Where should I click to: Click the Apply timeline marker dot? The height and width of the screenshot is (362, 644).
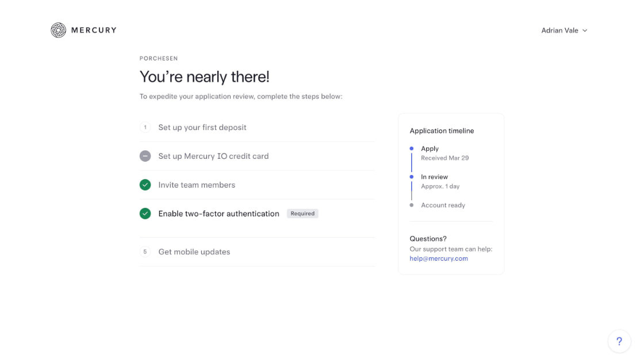point(412,148)
